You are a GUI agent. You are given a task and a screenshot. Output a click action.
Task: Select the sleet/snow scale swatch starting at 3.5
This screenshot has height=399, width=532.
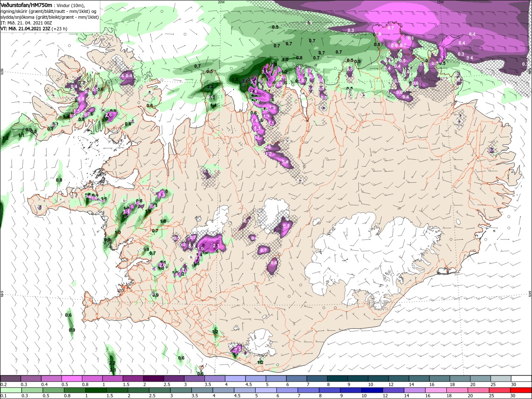(x=214, y=379)
